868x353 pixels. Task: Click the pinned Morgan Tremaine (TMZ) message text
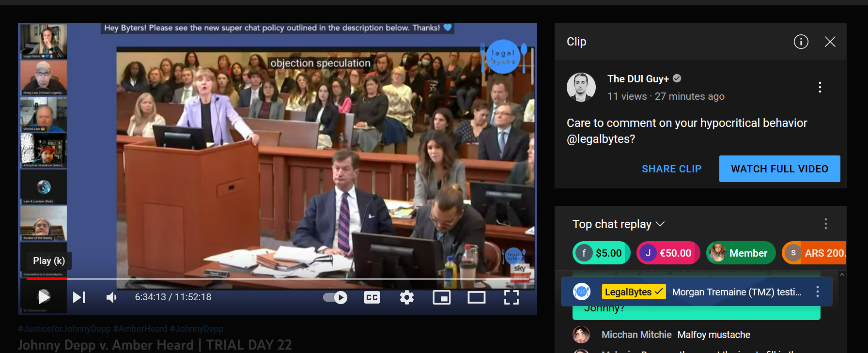coord(737,292)
